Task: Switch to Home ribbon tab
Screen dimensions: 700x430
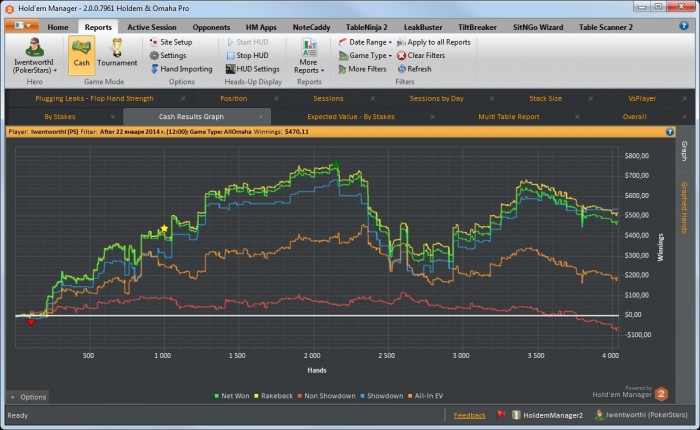Action: 58,27
